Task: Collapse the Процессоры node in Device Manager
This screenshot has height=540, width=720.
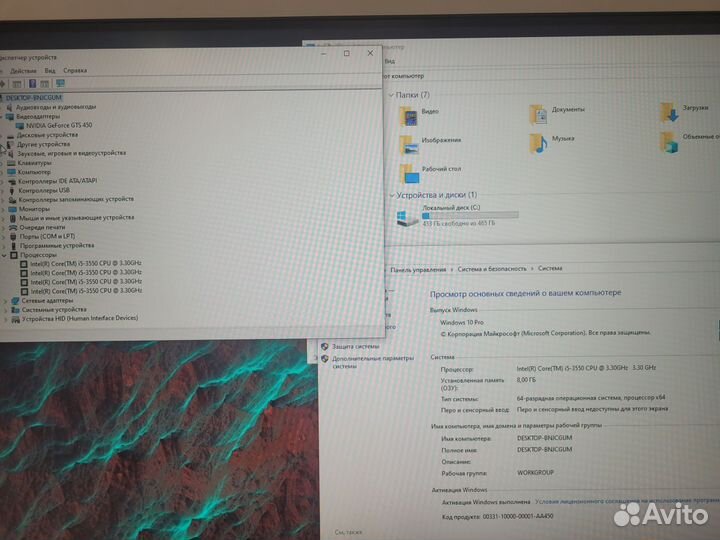Action: [4, 255]
